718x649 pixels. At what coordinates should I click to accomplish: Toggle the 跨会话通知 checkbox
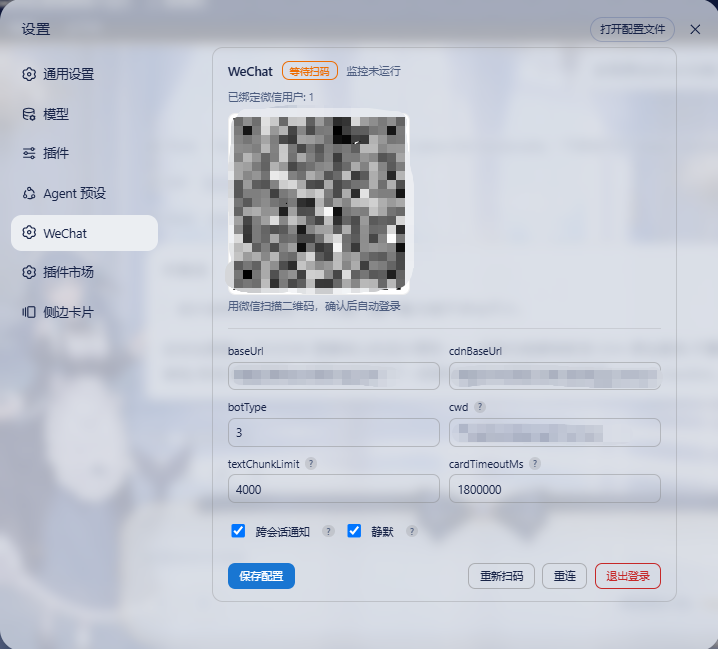point(238,531)
